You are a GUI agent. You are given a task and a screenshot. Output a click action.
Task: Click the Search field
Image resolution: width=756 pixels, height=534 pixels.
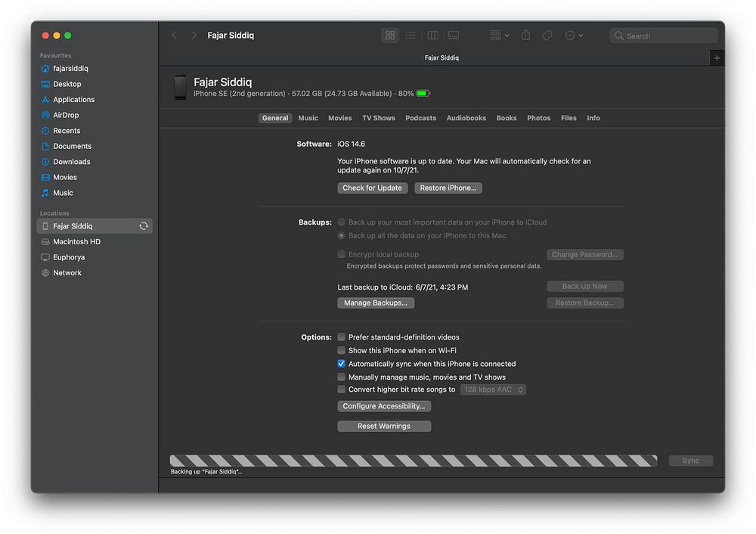(x=664, y=36)
